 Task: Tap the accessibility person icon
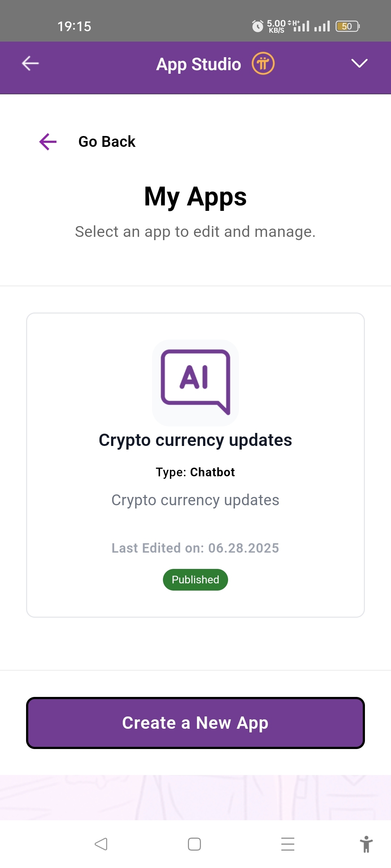click(366, 844)
